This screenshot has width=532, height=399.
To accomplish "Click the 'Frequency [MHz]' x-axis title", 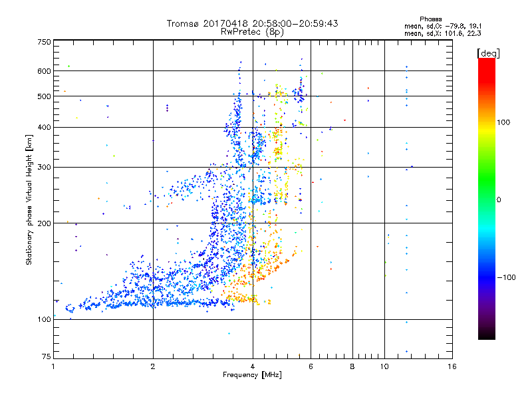I will pos(252,375).
